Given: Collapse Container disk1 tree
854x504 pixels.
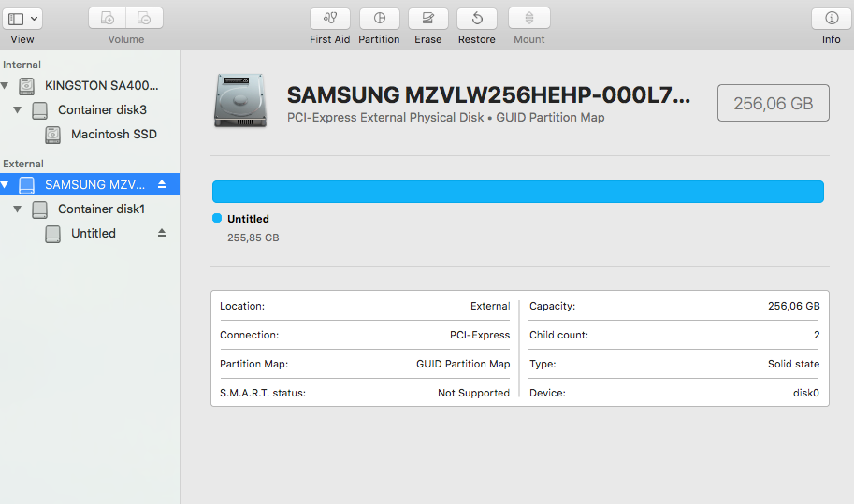Looking at the screenshot, I should coord(18,209).
